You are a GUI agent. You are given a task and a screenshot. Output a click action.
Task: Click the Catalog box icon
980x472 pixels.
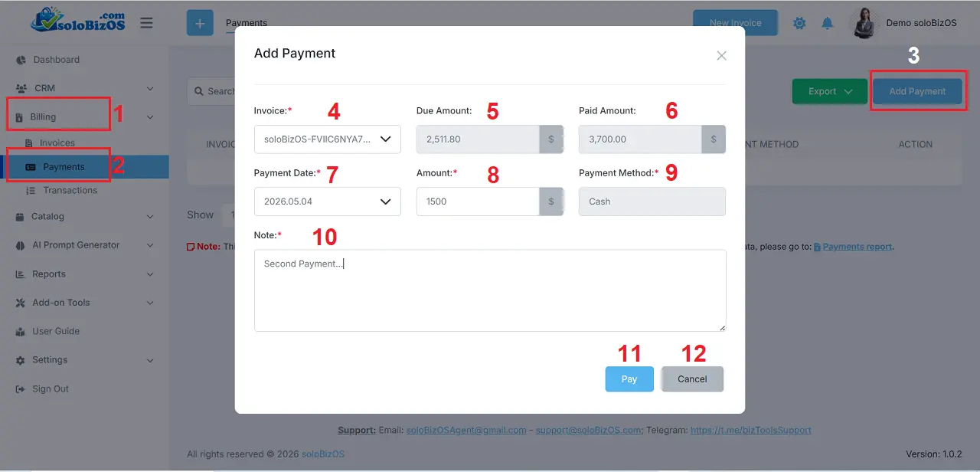(x=21, y=217)
